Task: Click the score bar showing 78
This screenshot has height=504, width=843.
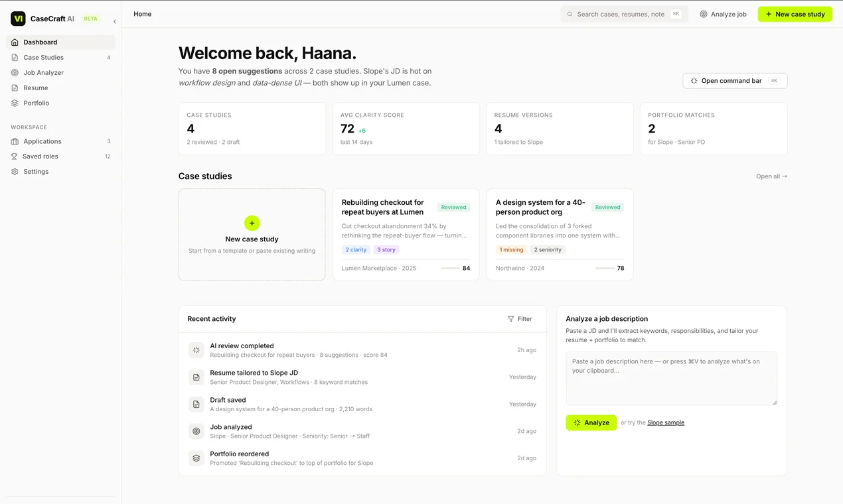Action: (x=604, y=269)
